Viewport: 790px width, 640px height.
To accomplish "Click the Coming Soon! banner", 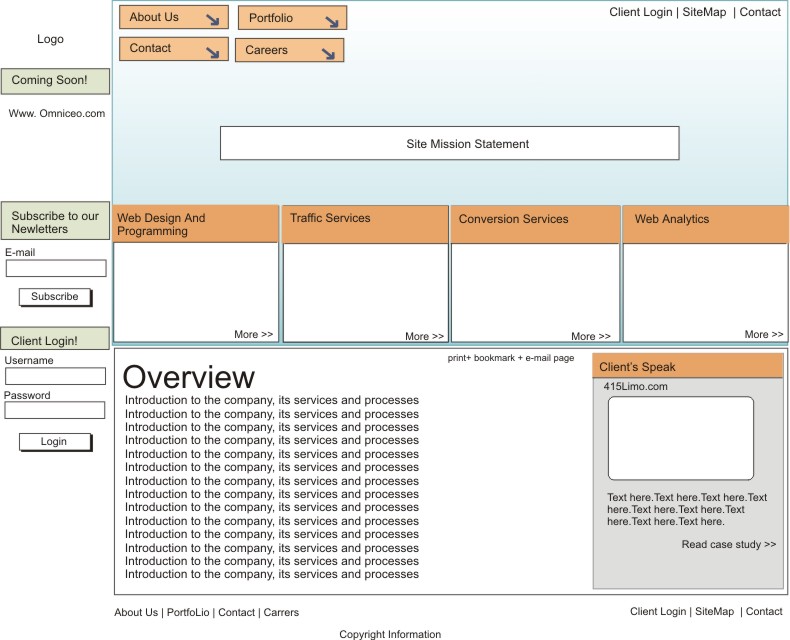I will coord(55,81).
